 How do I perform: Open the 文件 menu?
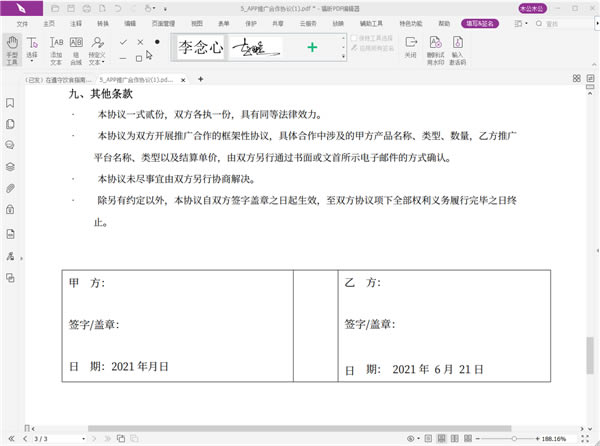click(22, 24)
